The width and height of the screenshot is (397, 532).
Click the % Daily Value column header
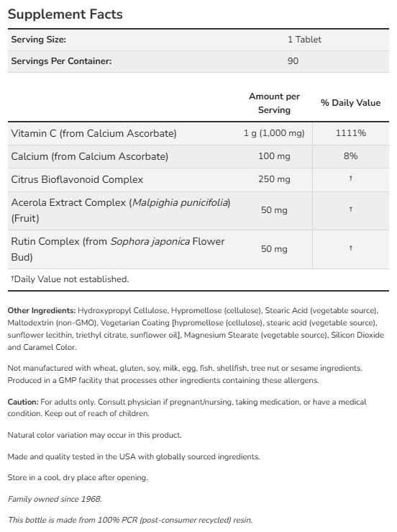(x=350, y=103)
